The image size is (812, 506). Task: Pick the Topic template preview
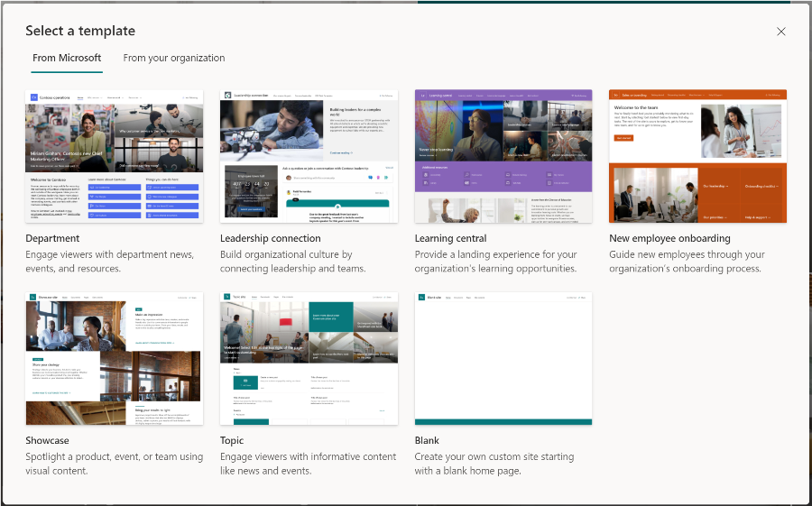[x=309, y=358]
